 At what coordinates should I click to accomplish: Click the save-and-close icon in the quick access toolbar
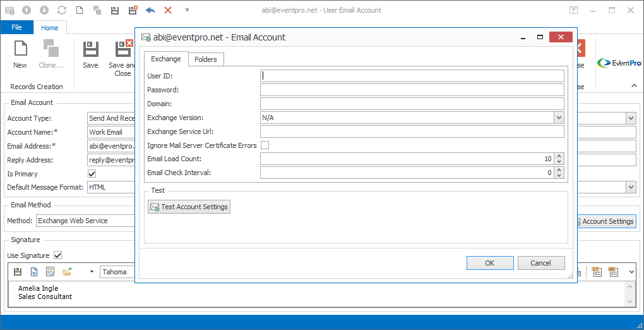[133, 10]
